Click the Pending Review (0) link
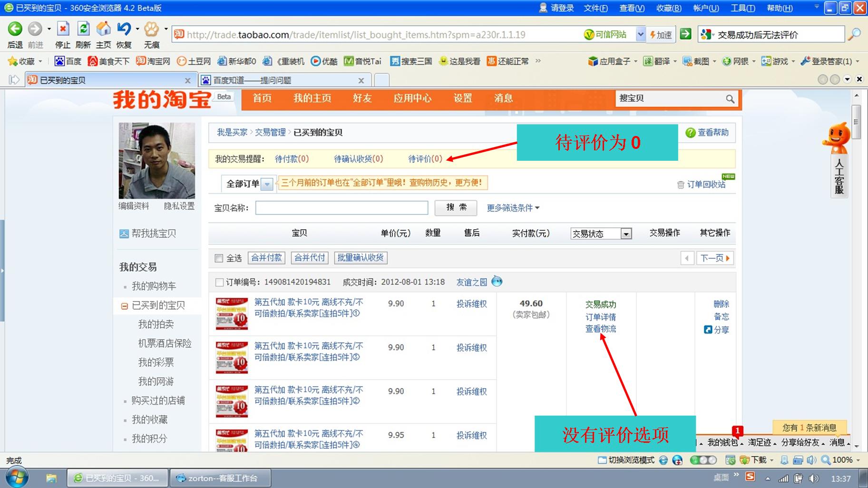Image resolution: width=868 pixels, height=488 pixels. 425,159
